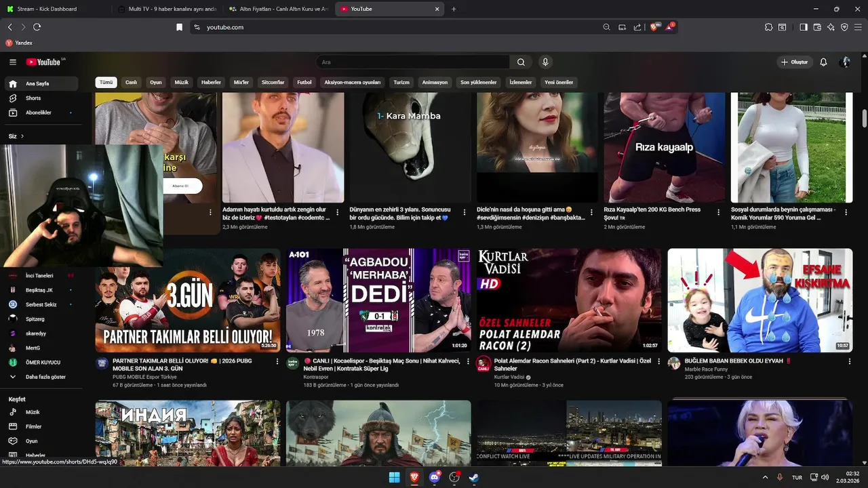
Task: Toggle browser sidebar panel icon
Action: pyautogui.click(x=804, y=27)
